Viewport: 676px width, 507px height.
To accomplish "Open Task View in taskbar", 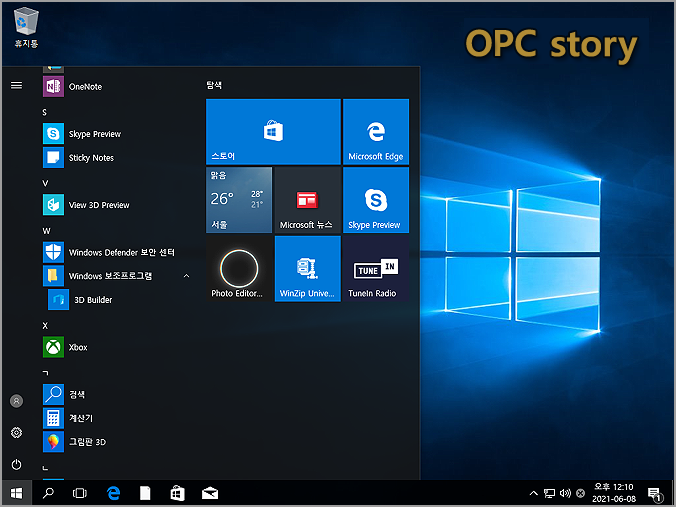I will 80,493.
